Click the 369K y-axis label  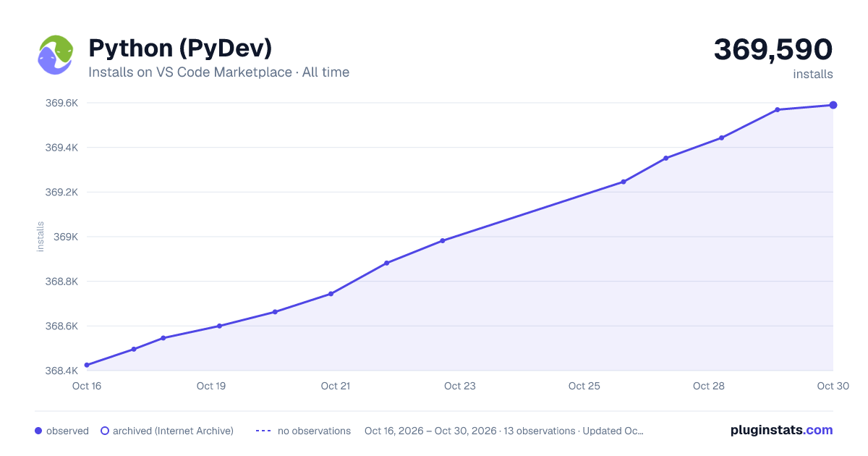pyautogui.click(x=66, y=237)
